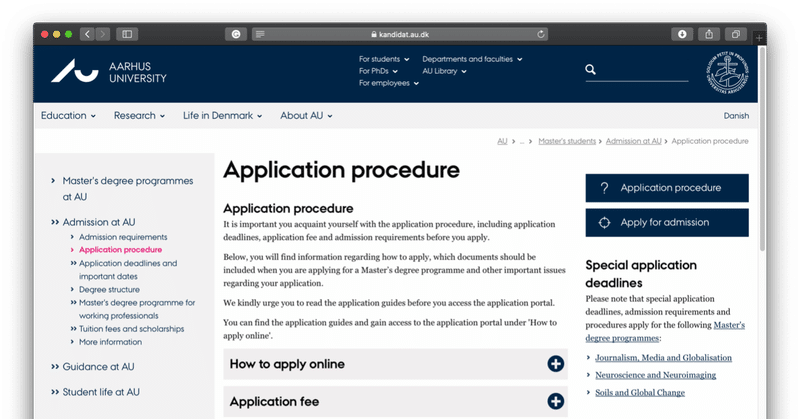Select Application procedure in sidebar
This screenshot has height=419, width=800.
(x=120, y=250)
